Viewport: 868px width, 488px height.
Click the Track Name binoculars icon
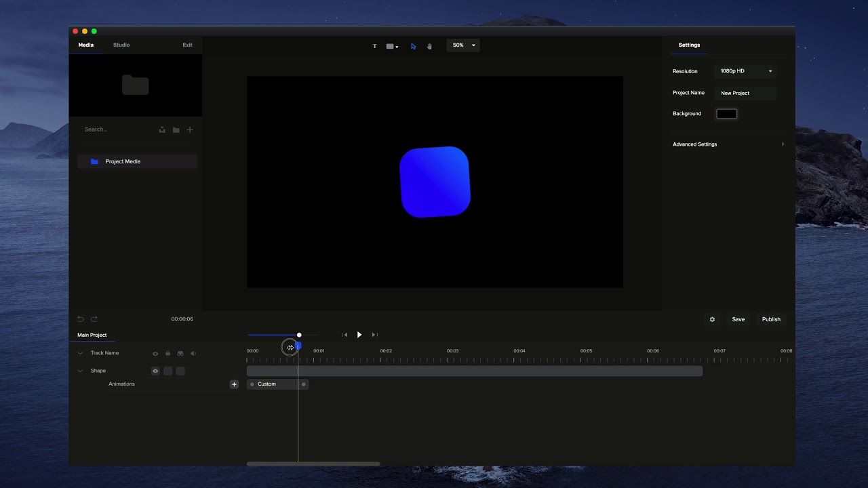tap(180, 353)
